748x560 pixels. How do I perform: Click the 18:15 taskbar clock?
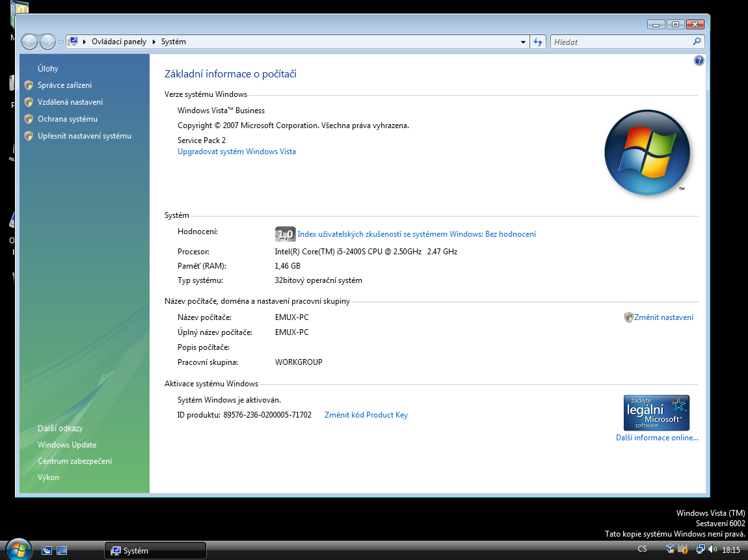731,550
